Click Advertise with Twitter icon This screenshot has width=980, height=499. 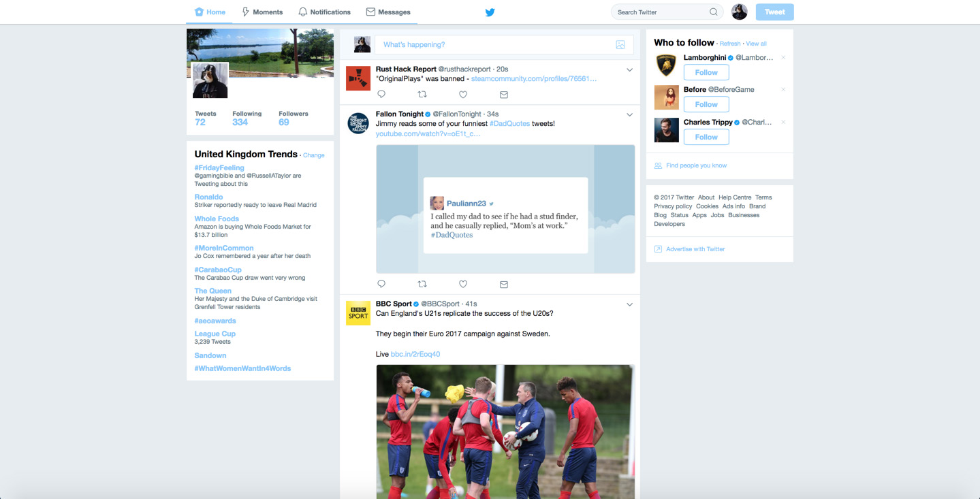pyautogui.click(x=658, y=249)
